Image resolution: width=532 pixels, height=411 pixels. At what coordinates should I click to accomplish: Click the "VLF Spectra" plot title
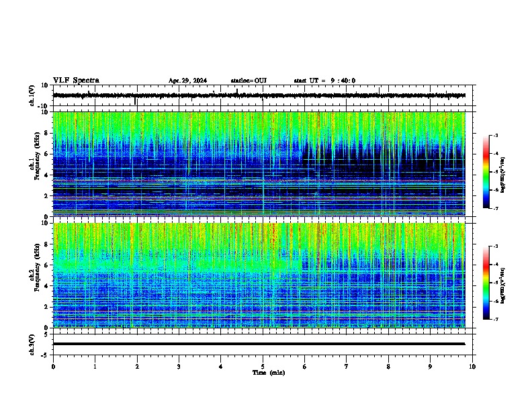point(76,81)
